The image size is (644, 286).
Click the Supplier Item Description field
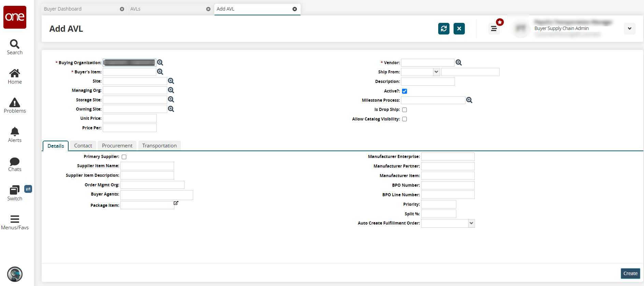click(x=147, y=175)
